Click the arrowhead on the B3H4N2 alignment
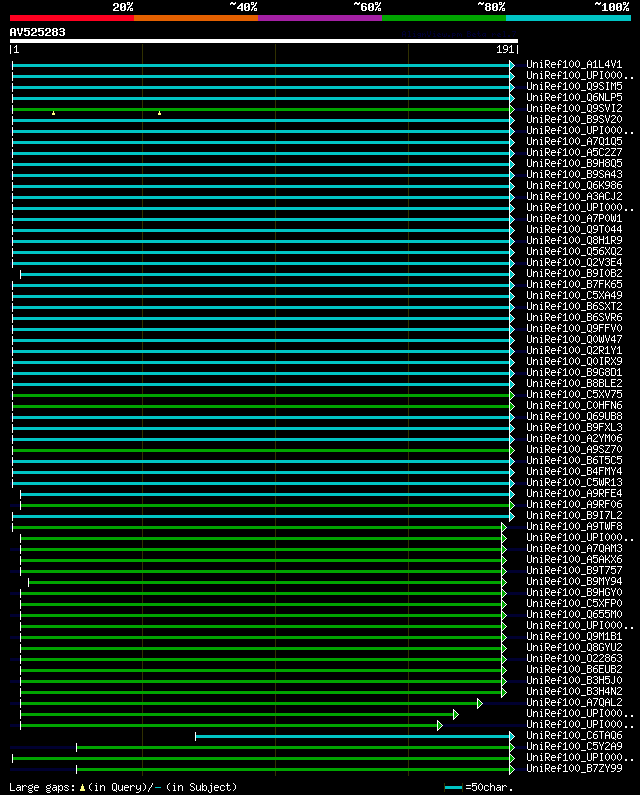640x795 pixels. point(504,692)
